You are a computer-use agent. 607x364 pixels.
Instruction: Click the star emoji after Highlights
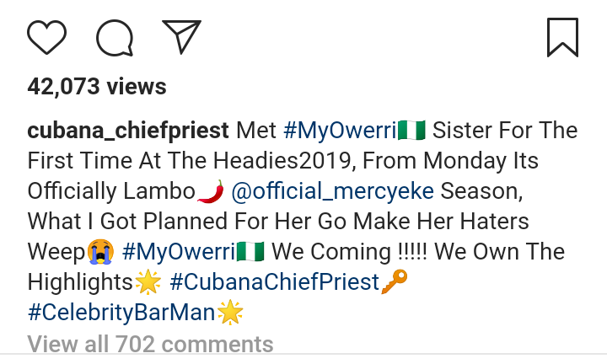pyautogui.click(x=147, y=283)
